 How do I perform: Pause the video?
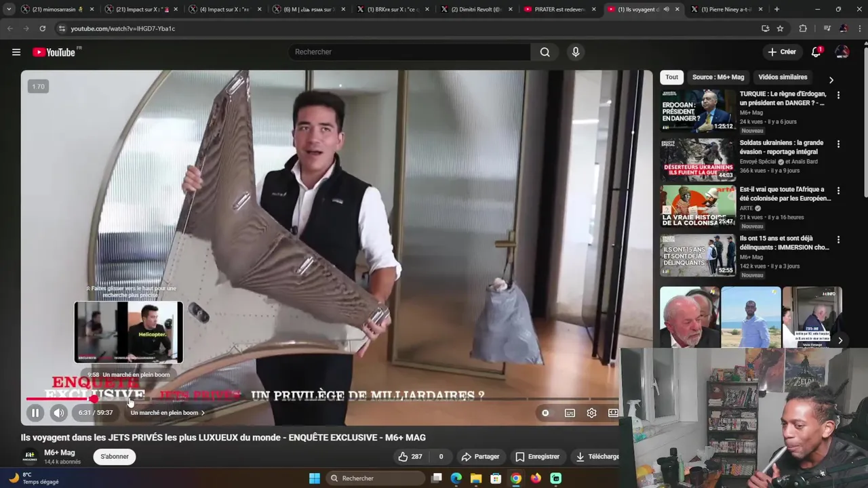pos(35,413)
